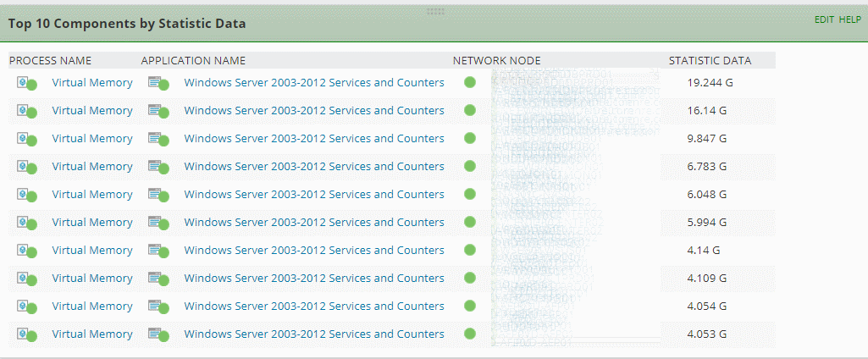This screenshot has width=868, height=359.
Task: Open Windows Server application link in 4.053 G row
Action: coord(314,334)
